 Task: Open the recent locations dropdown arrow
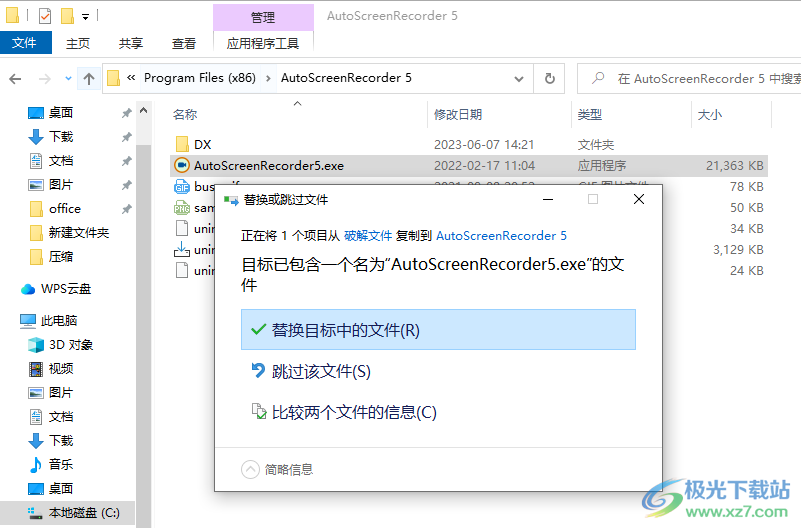[68, 79]
